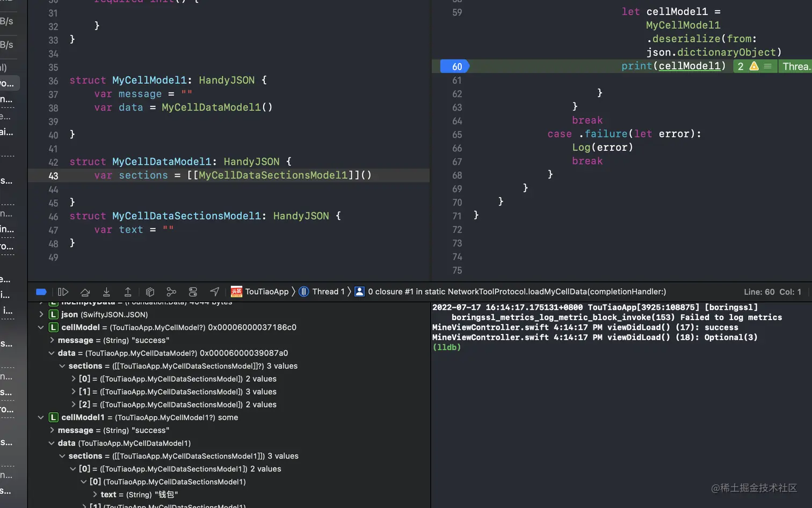Click the Simulate Location arrow icon
This screenshot has height=508, width=812.
click(x=214, y=292)
